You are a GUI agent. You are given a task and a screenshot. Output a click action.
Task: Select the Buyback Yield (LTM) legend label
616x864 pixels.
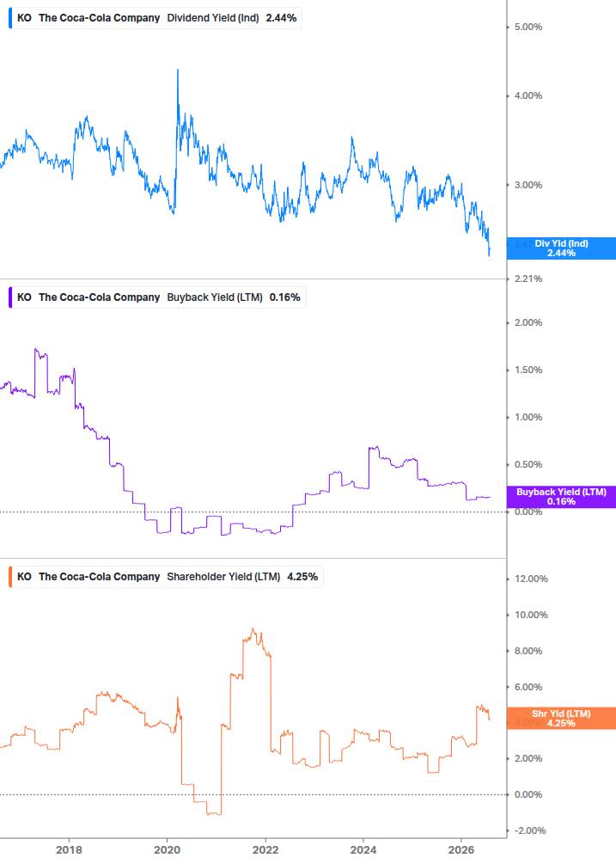point(214,297)
